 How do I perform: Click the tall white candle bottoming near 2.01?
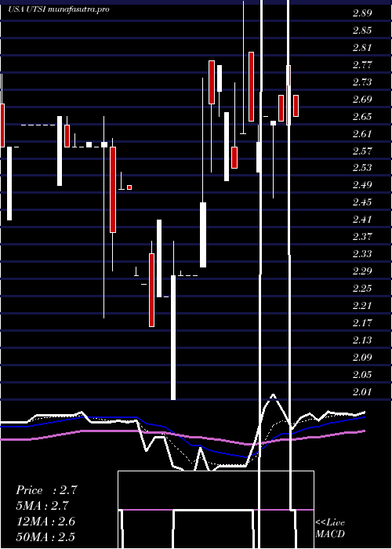[x=173, y=337]
